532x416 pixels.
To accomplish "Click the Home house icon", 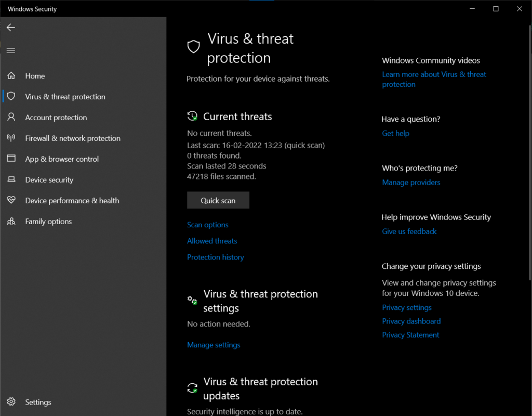I will tap(11, 75).
